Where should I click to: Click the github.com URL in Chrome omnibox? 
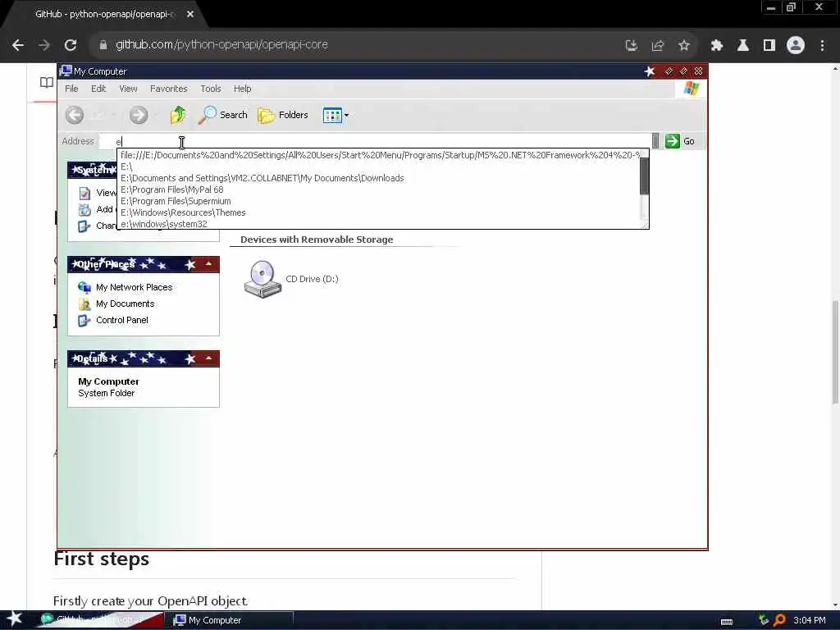pos(221,44)
